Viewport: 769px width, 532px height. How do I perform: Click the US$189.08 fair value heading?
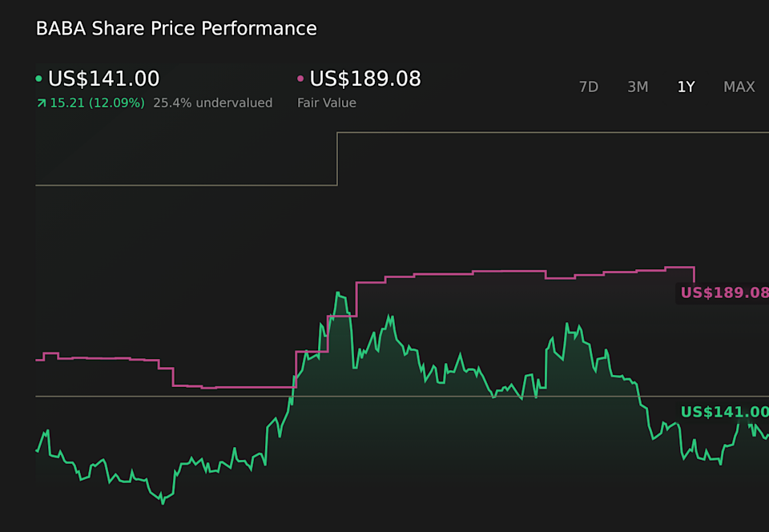(x=365, y=79)
